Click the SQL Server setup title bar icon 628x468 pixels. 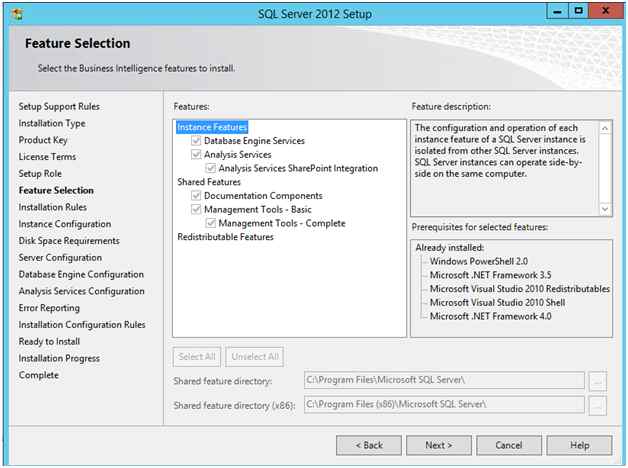pyautogui.click(x=17, y=14)
